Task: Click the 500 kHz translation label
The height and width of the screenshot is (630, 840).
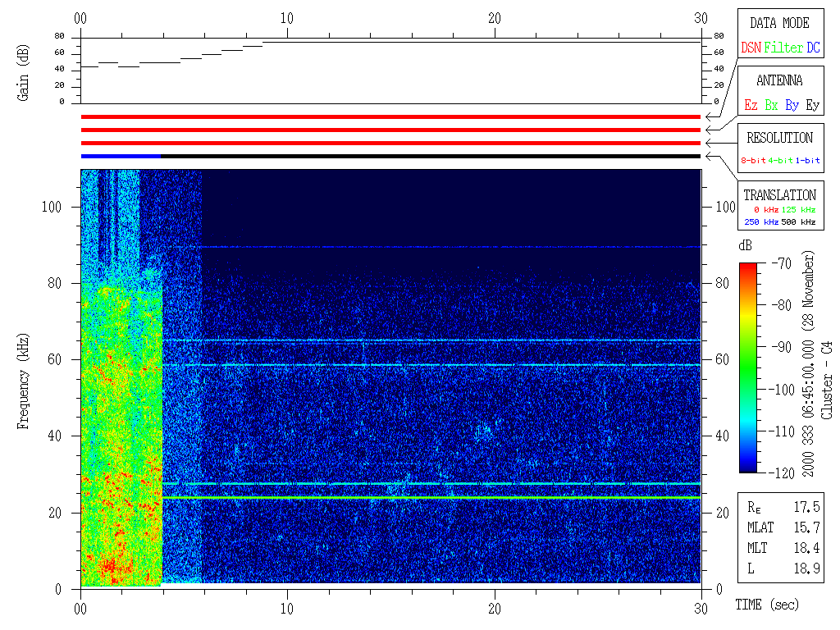Action: coord(799,221)
